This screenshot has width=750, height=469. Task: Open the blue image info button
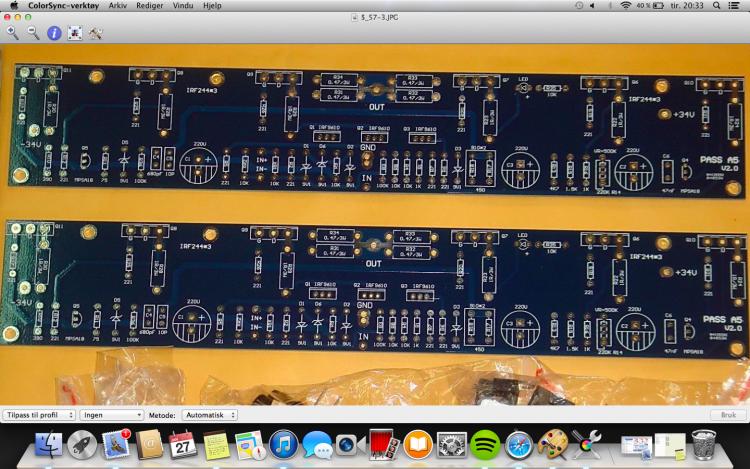pos(54,33)
